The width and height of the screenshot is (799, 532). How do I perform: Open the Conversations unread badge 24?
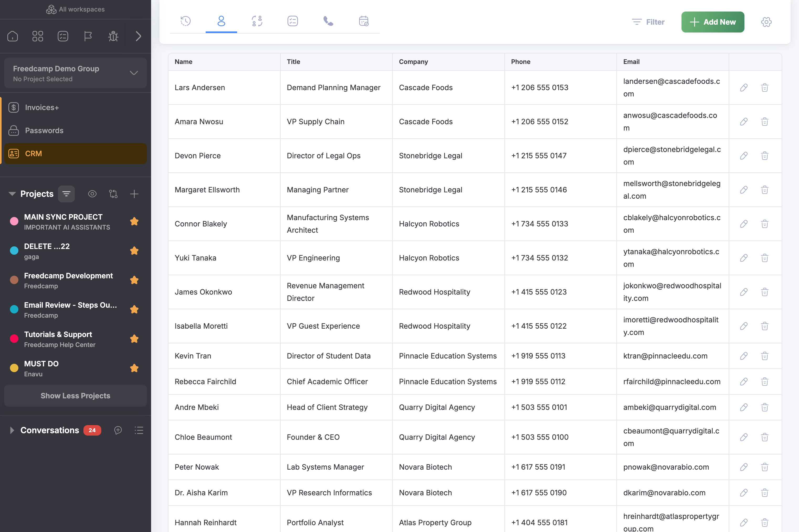click(x=92, y=430)
